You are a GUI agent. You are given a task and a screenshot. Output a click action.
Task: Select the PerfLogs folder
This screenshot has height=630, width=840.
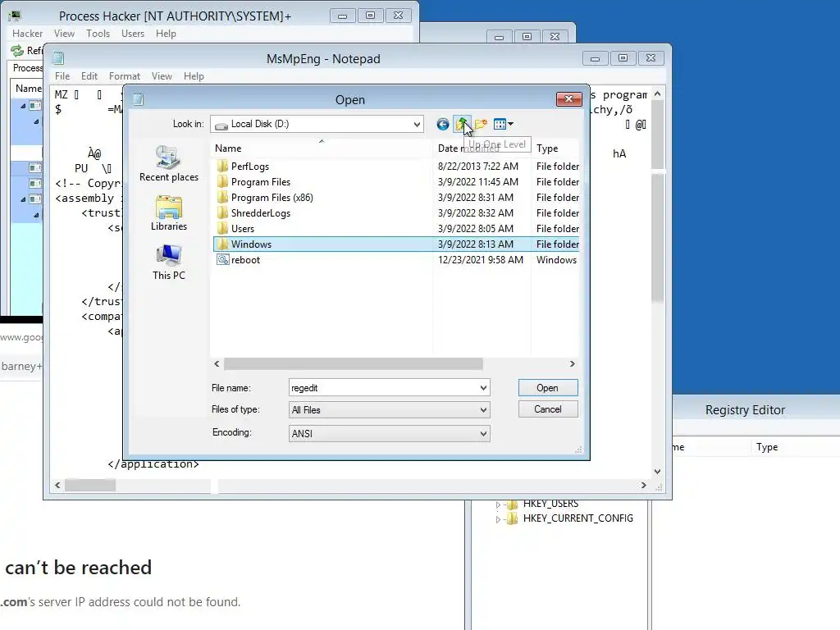click(249, 166)
